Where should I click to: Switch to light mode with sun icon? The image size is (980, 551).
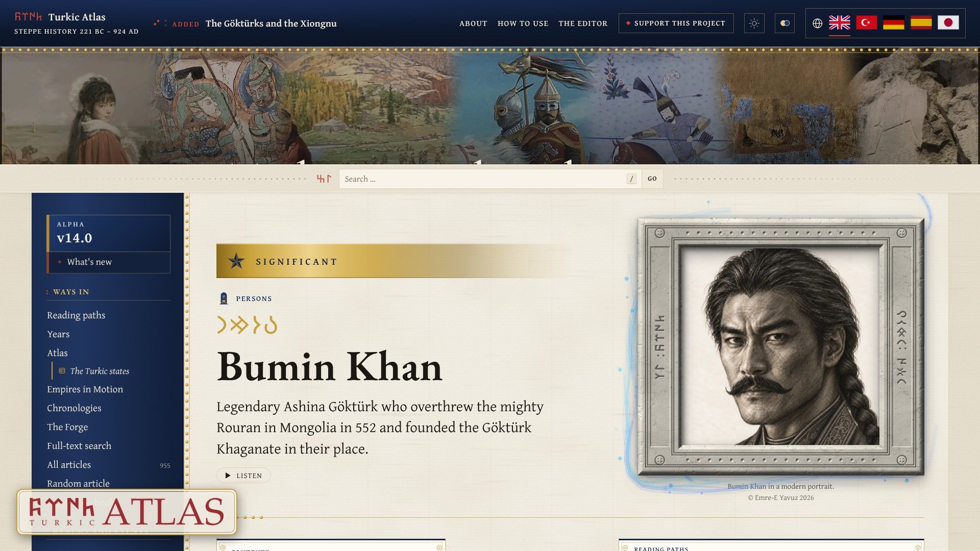(754, 23)
